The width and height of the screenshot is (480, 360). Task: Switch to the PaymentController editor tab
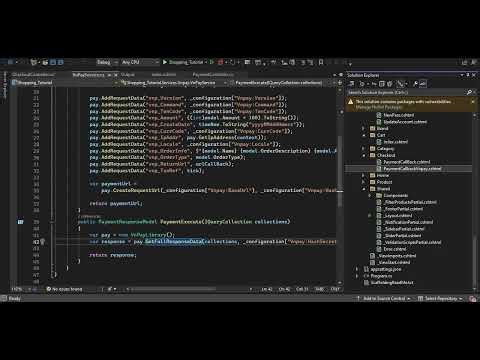213,75
